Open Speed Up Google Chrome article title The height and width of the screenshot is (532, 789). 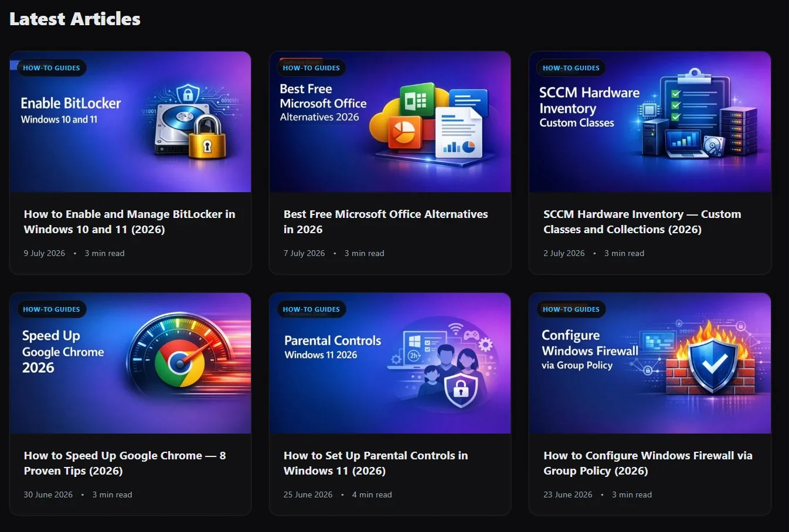click(125, 463)
